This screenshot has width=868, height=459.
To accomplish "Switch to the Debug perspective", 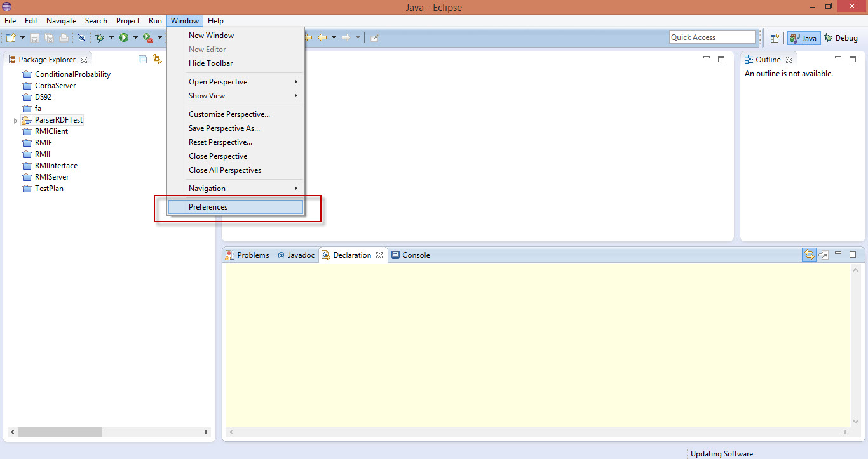I will [841, 38].
